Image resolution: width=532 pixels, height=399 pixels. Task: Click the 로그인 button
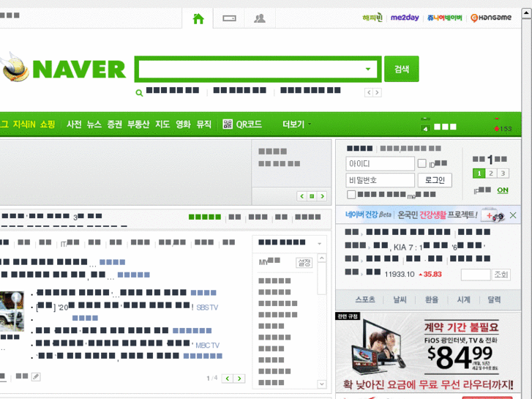435,180
